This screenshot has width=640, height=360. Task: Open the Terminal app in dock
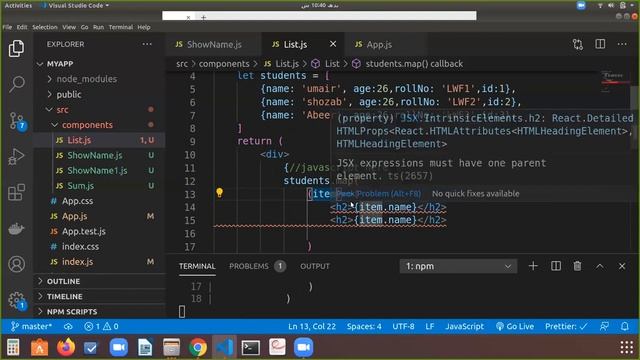point(251,347)
